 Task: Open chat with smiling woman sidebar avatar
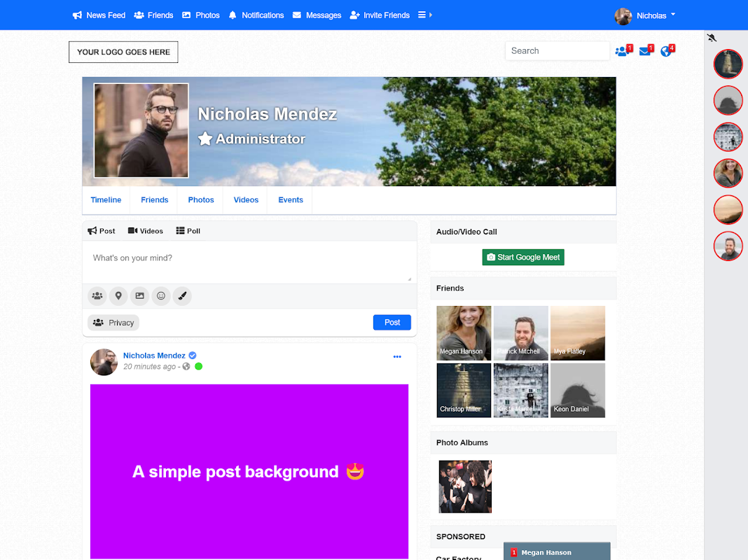pos(728,173)
